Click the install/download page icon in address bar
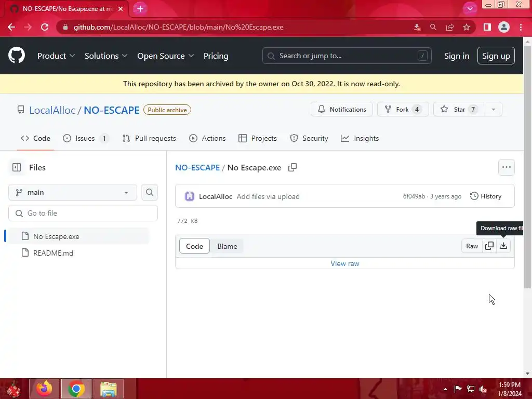532x399 pixels. (x=417, y=27)
